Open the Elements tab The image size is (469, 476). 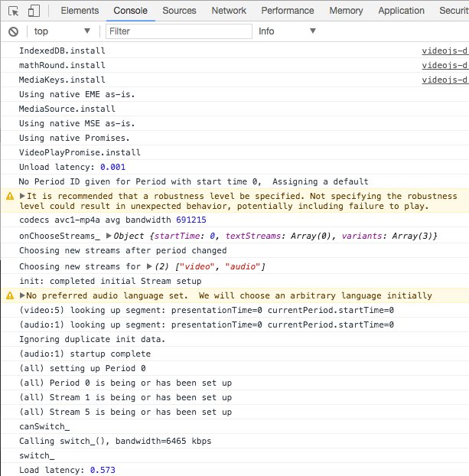coord(80,11)
